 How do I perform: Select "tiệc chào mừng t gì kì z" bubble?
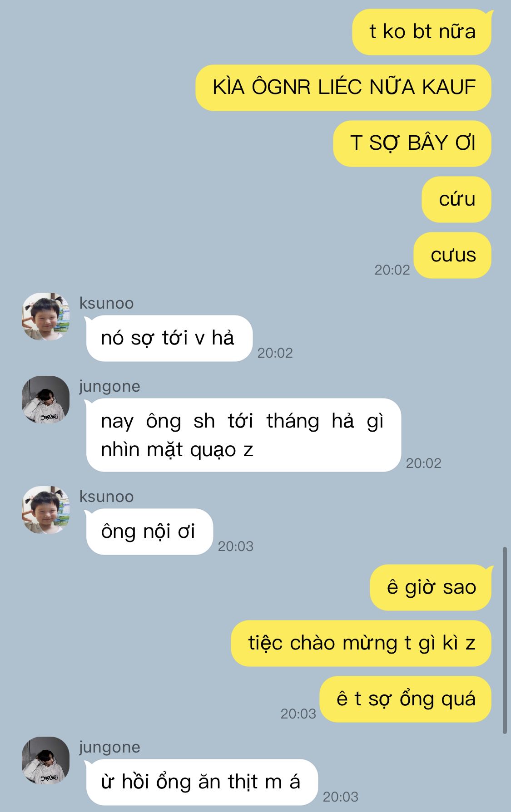362,643
